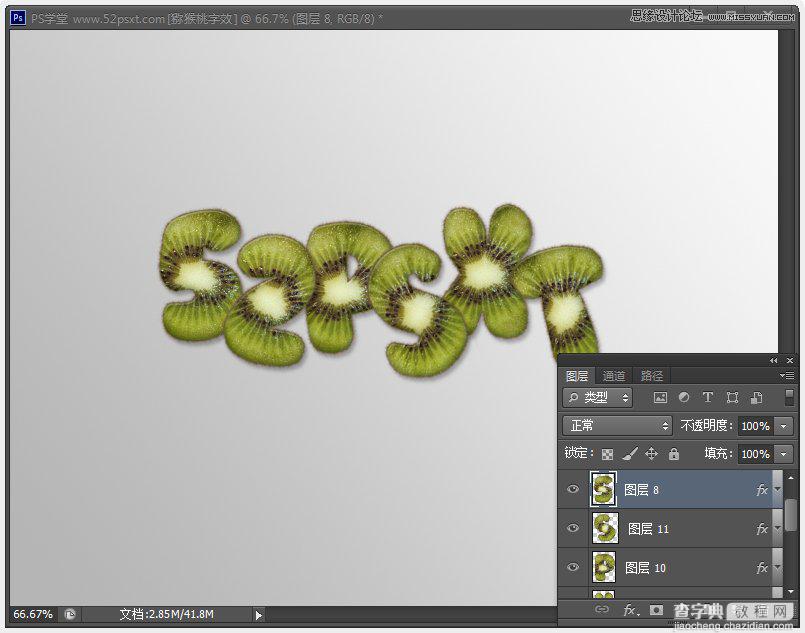Click layers list scrollbar up arrow
Viewport: 805px width, 633px height.
tap(791, 477)
